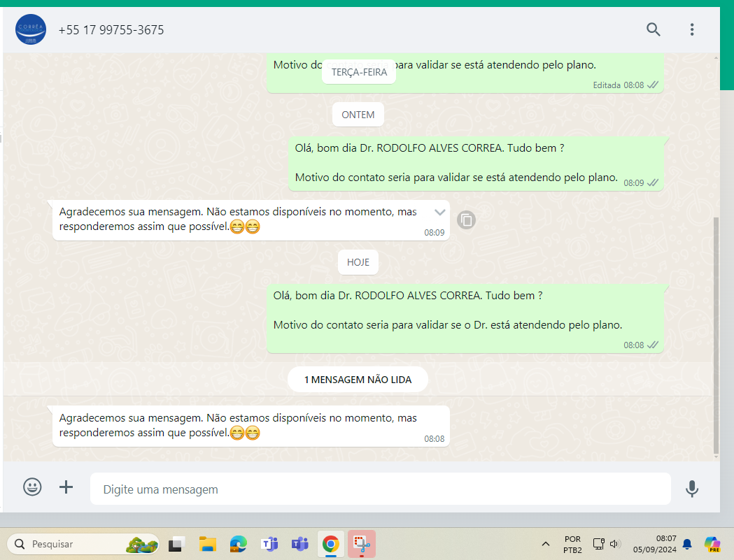Click the copy icon beside yesterday's auto-reply
Screen dimensions: 734x560
467,220
